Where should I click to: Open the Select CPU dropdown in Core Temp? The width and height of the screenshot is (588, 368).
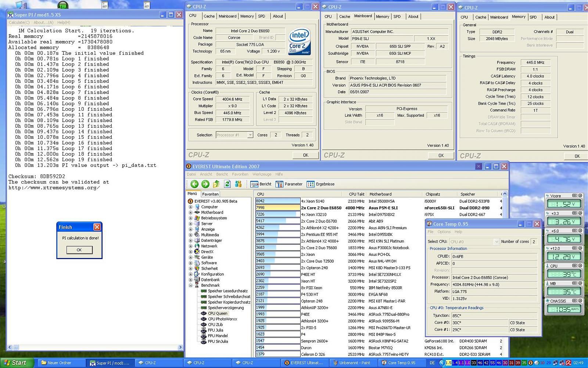496,242
